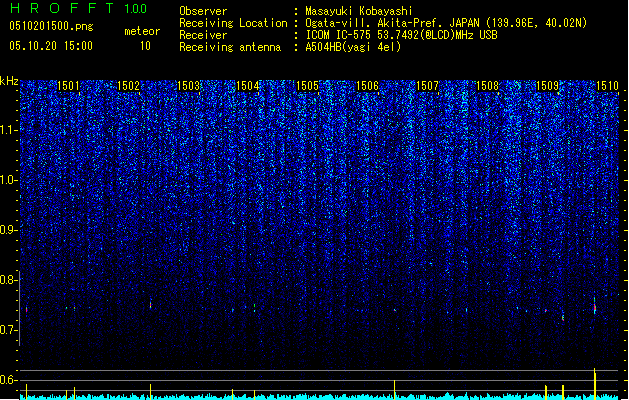The height and width of the screenshot is (400, 629).
Task: Click the 1501 time marker
Action: click(x=68, y=86)
